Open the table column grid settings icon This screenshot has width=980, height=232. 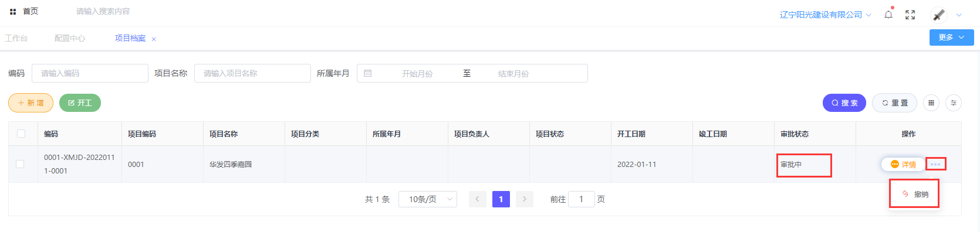click(931, 103)
